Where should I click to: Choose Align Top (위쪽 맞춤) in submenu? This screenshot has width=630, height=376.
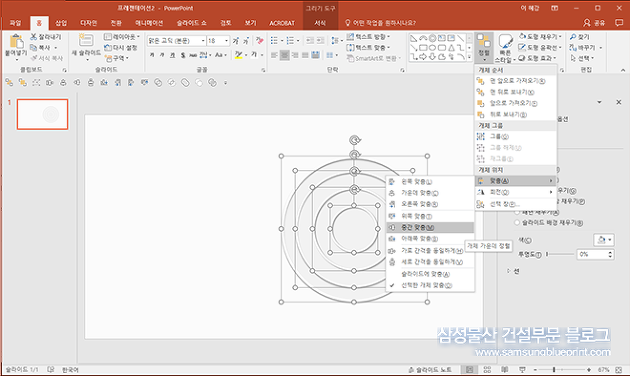[430, 216]
